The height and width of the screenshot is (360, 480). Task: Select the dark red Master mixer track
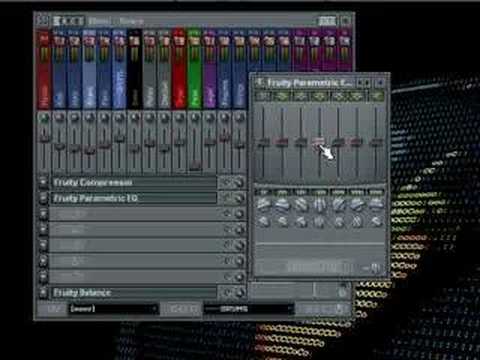(44, 69)
